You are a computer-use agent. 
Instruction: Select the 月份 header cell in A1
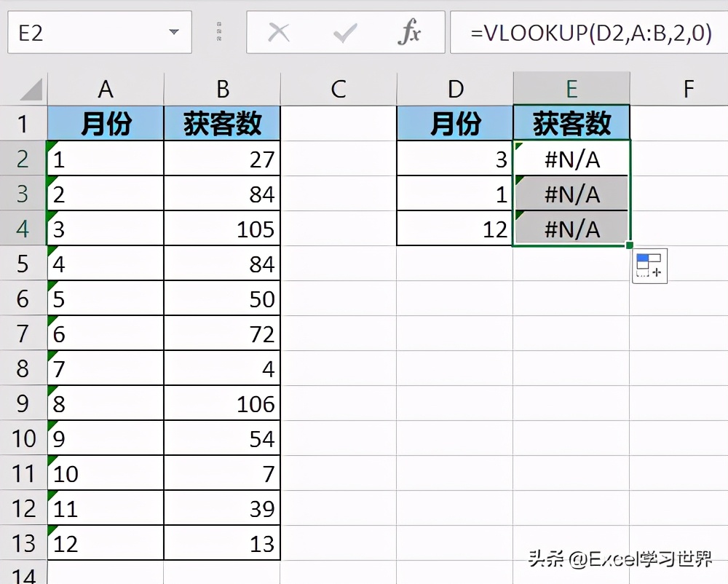106,123
